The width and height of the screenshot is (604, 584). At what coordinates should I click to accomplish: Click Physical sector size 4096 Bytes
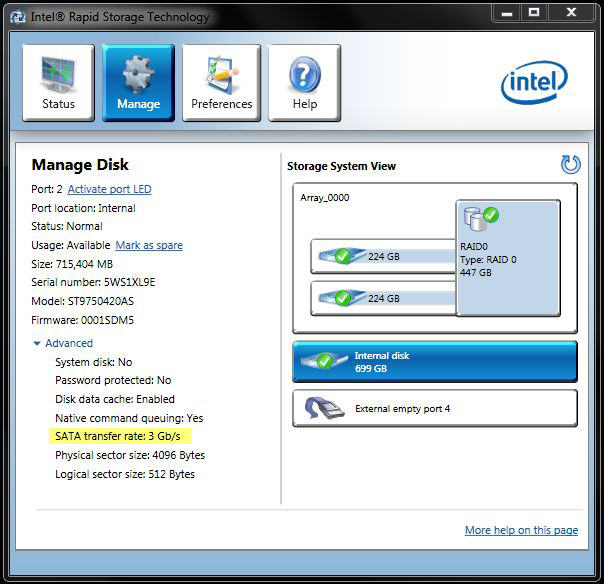coord(130,455)
